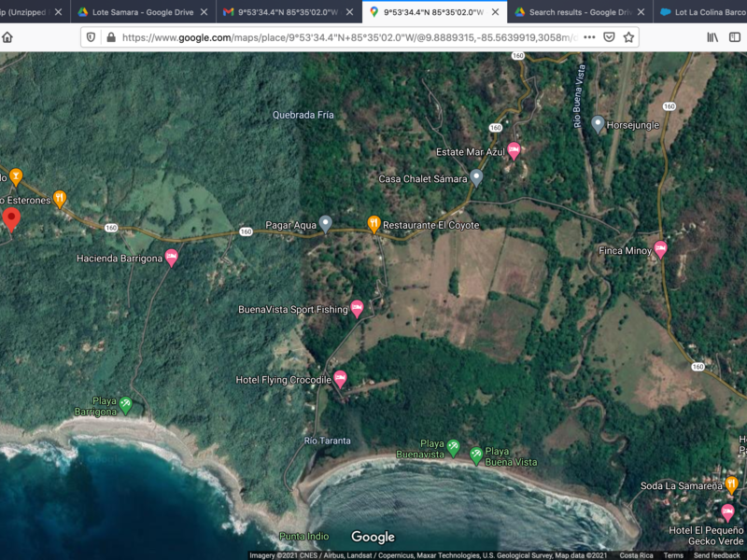Click the Send feedback link

click(717, 555)
